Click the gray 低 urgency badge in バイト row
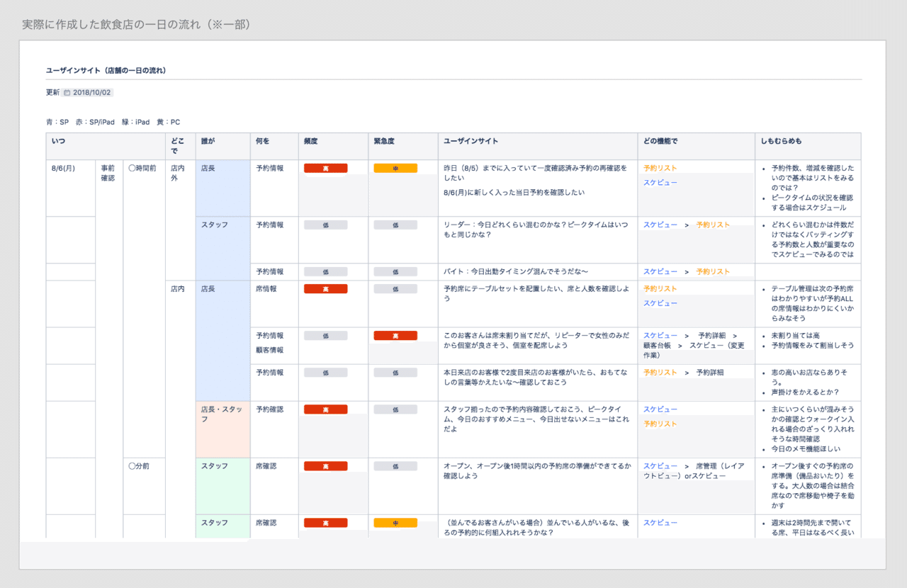Screen dimensions: 907x588 click(395, 272)
